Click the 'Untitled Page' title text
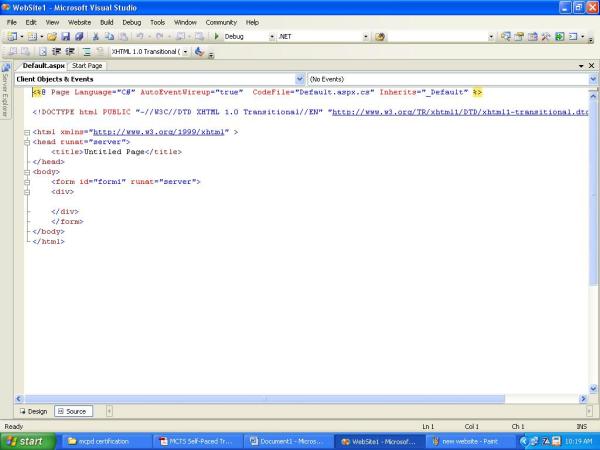Image resolution: width=600 pixels, height=450 pixels. tap(114, 152)
